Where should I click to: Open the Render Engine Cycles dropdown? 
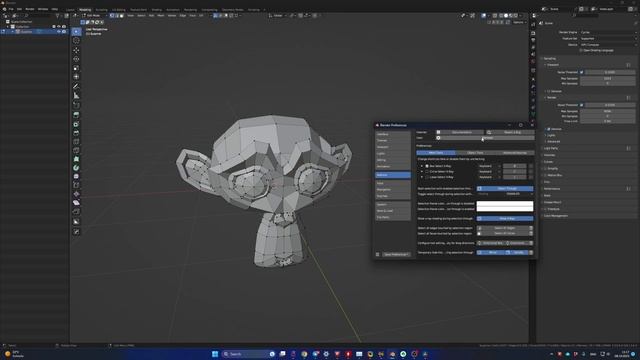pyautogui.click(x=608, y=32)
